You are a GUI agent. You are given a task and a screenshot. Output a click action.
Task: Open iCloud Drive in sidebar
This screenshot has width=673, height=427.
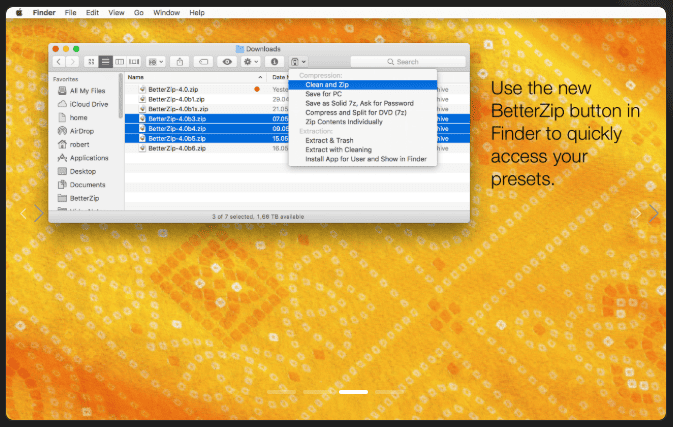click(83, 104)
